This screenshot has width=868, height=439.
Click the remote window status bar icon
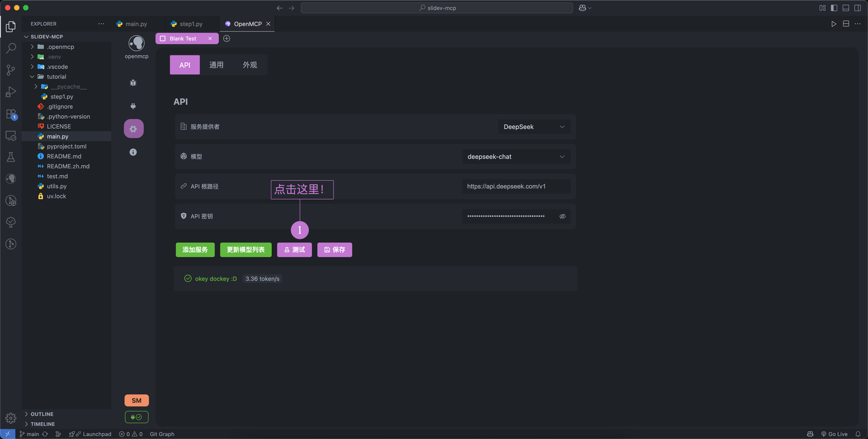pyautogui.click(x=7, y=434)
